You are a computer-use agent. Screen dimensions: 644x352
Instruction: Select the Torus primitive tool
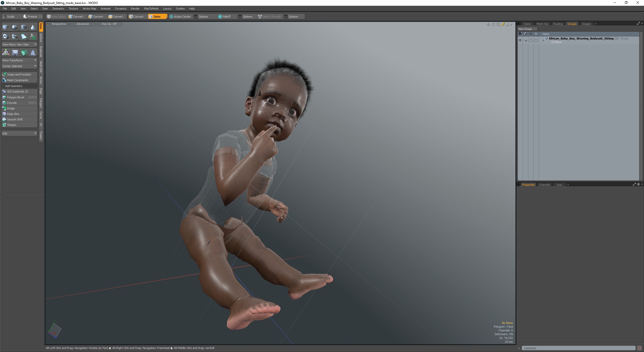point(5,36)
